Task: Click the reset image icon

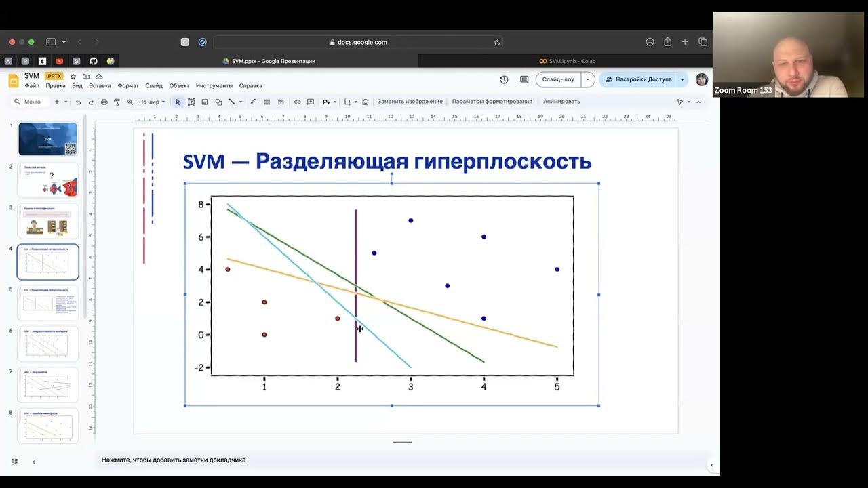Action: 366,102
